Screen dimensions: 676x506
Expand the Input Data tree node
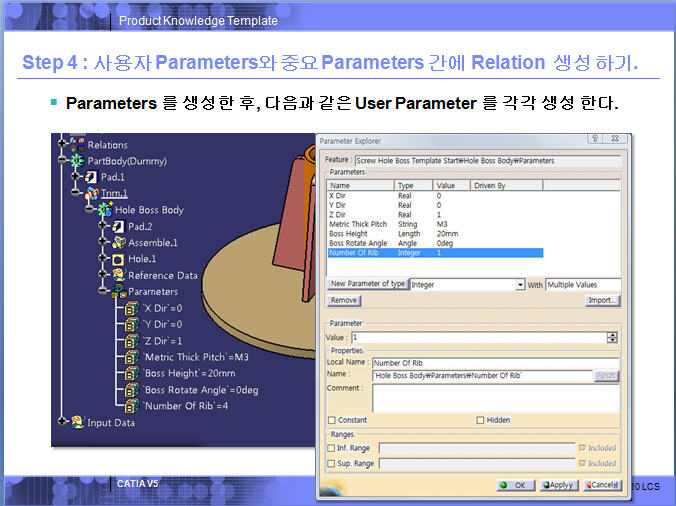point(63,422)
